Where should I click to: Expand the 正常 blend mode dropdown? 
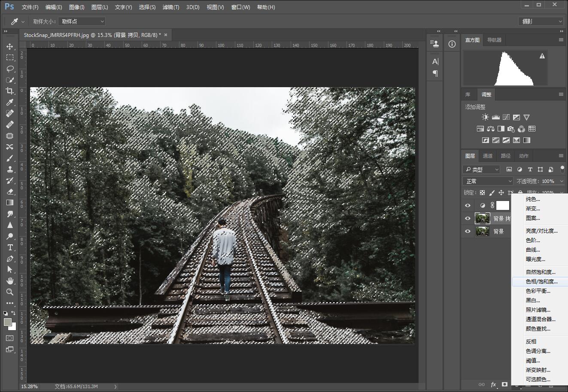[488, 181]
